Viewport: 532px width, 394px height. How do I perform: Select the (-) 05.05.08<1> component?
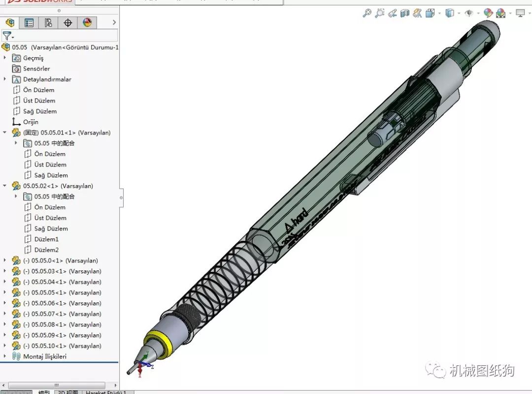pos(62,325)
